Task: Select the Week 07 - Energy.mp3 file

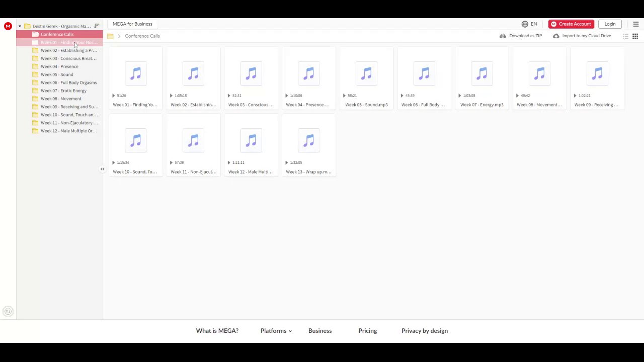Action: tap(482, 79)
